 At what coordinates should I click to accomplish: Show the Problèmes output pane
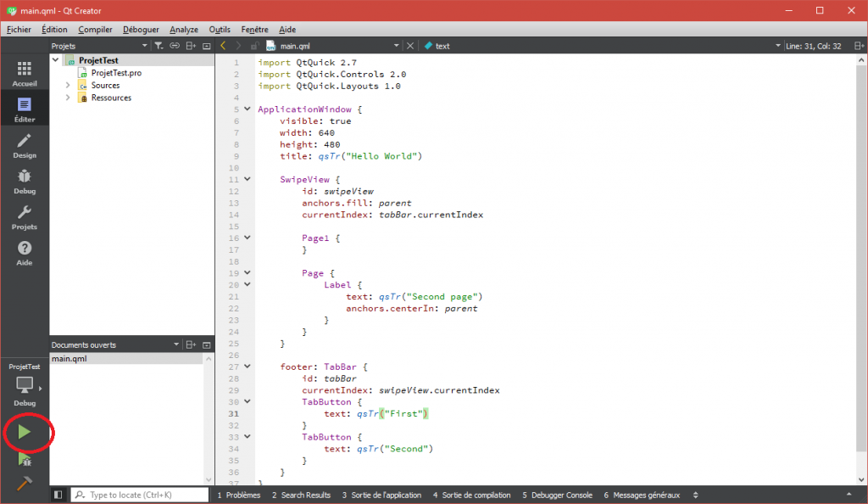click(x=238, y=496)
